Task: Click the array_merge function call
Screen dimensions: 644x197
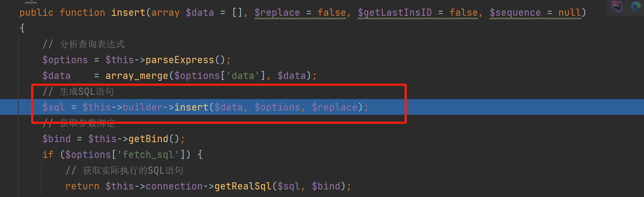Action: pyautogui.click(x=137, y=76)
